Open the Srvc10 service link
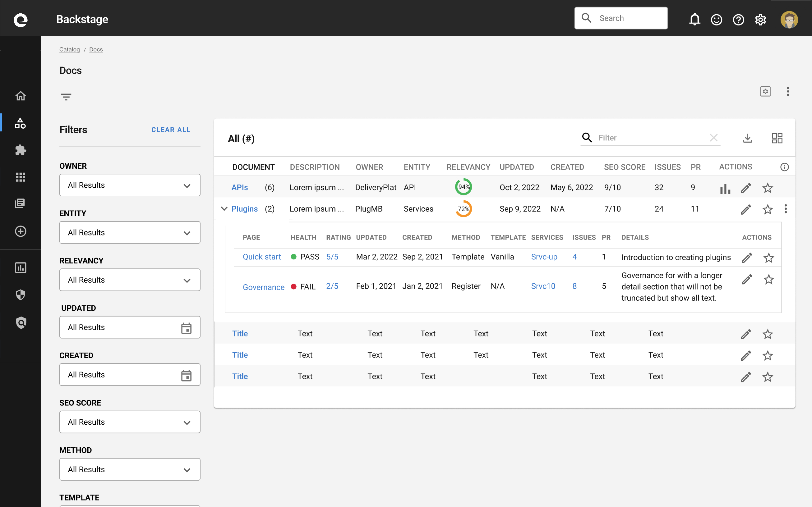 coord(543,286)
